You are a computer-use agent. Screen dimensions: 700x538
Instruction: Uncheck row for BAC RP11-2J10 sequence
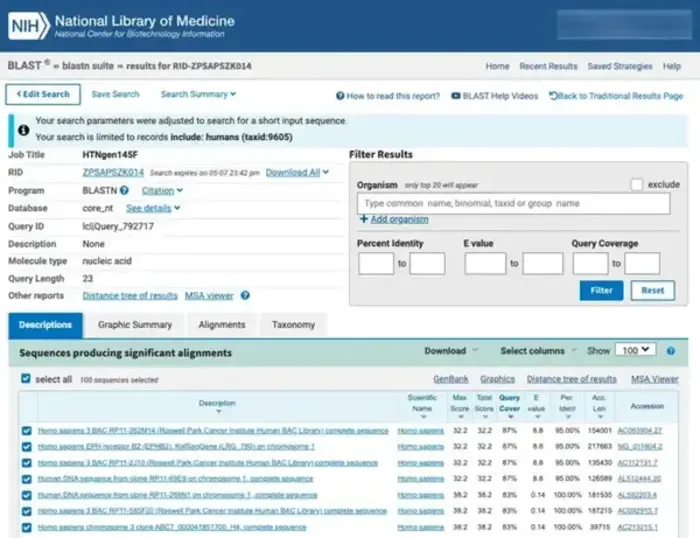click(27, 463)
